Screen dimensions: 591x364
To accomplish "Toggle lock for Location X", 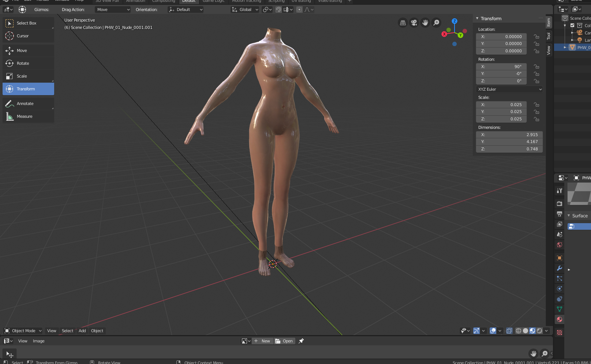I will click(536, 37).
